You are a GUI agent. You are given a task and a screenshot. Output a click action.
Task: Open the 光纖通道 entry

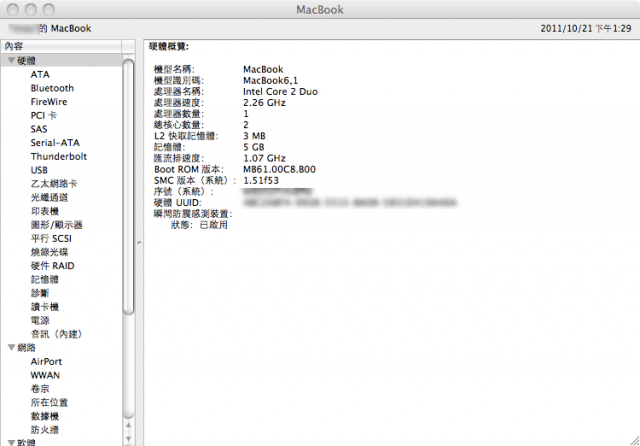click(x=49, y=197)
